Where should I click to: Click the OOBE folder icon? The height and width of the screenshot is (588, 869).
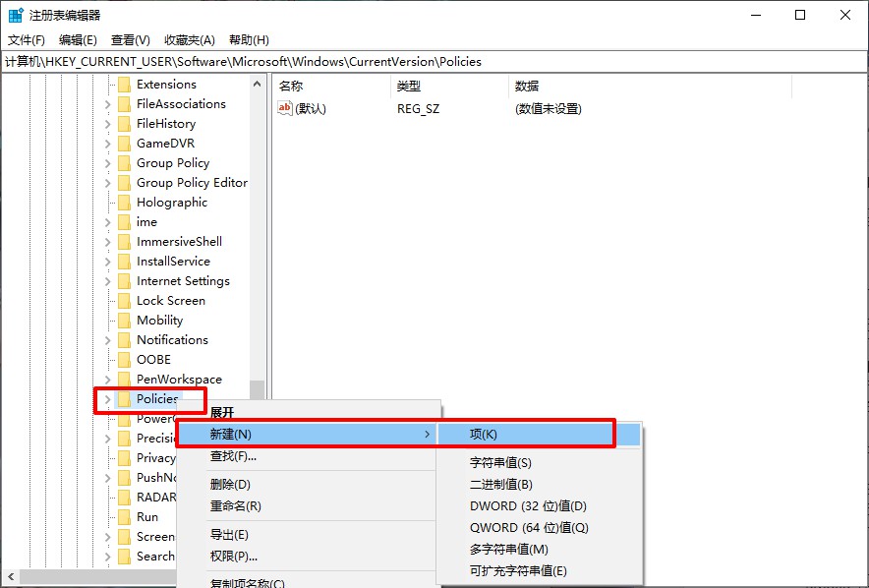coord(124,360)
